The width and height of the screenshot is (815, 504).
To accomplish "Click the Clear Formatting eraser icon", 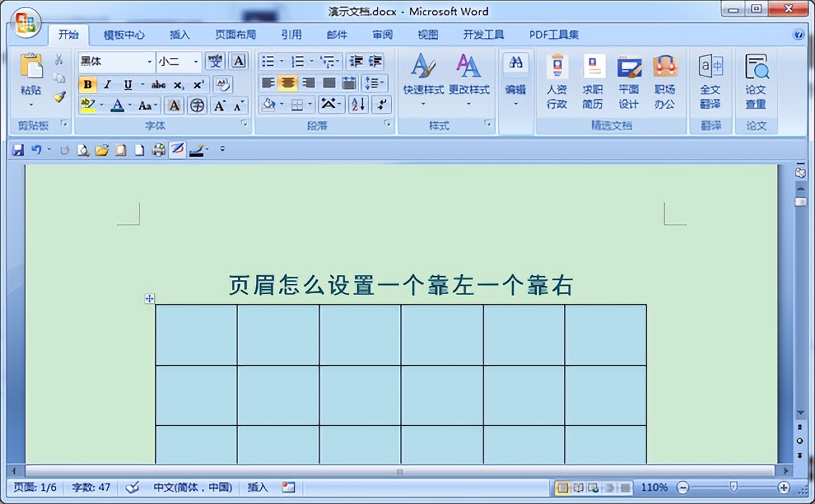I will click(222, 83).
